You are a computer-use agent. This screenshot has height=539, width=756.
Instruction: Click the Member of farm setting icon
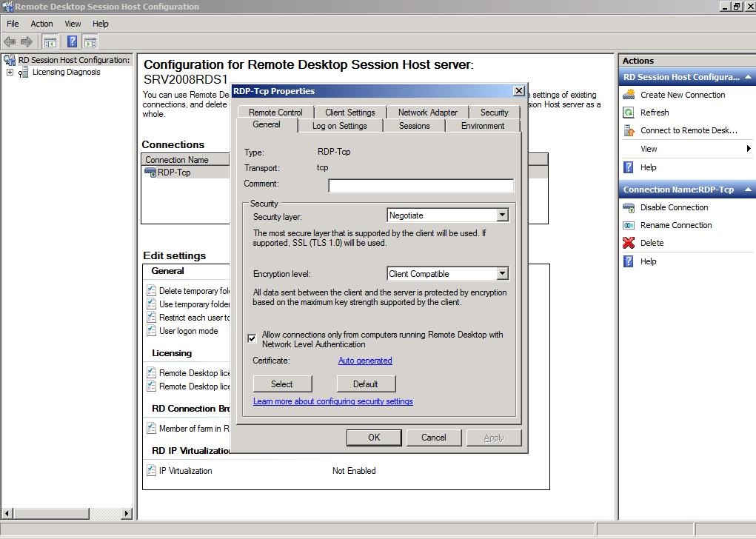151,428
